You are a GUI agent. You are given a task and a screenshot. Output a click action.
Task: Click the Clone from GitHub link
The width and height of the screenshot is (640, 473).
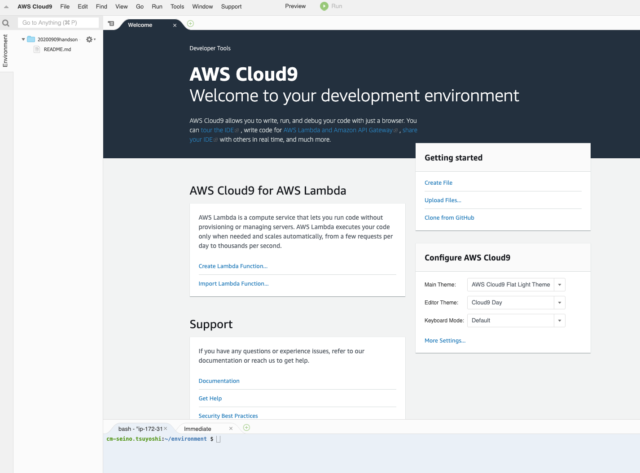pos(449,218)
